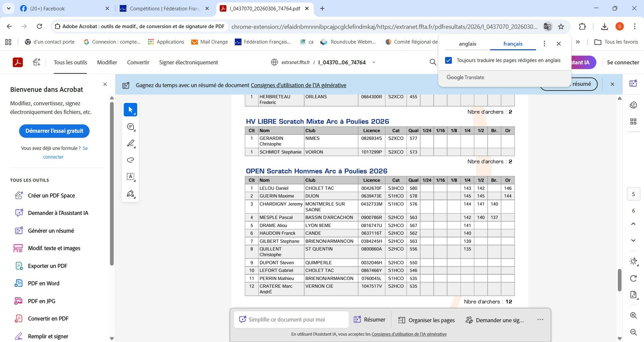
Task: Open the generative AI guidelines link in banner
Action: pyautogui.click(x=298, y=85)
